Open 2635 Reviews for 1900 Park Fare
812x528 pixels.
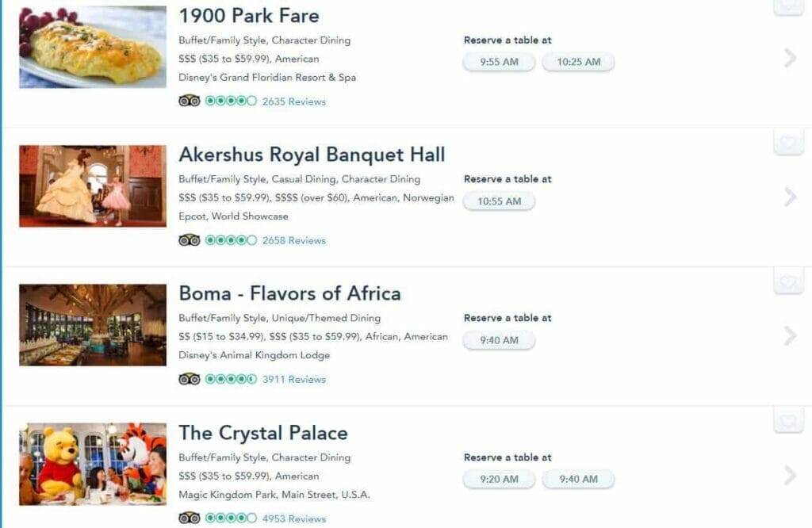point(293,101)
